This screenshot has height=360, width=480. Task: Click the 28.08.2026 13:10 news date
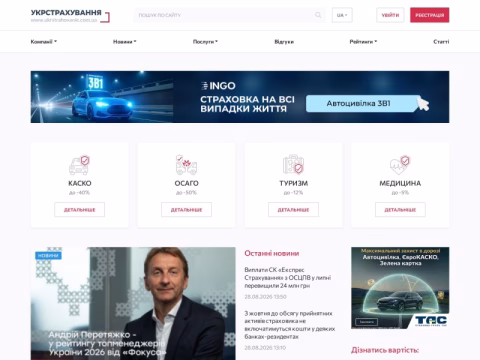click(x=265, y=348)
